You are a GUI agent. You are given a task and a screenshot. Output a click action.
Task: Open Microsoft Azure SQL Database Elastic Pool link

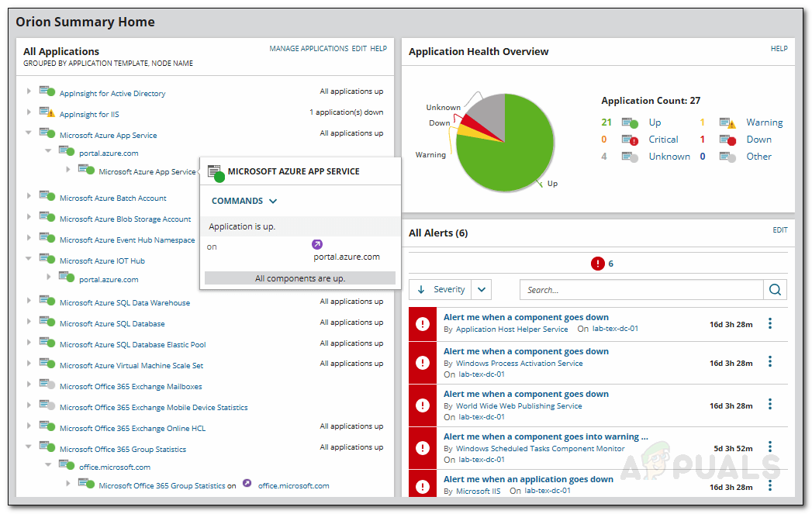133,345
